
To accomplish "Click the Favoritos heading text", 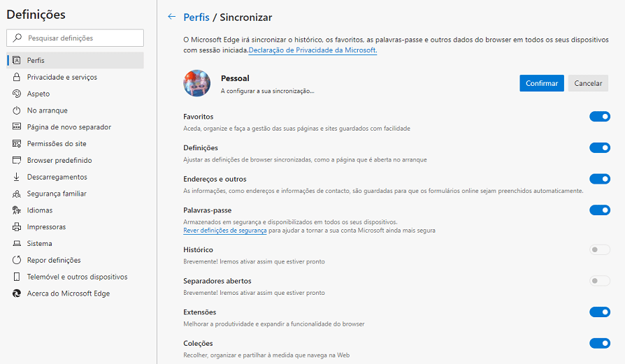I will point(198,117).
